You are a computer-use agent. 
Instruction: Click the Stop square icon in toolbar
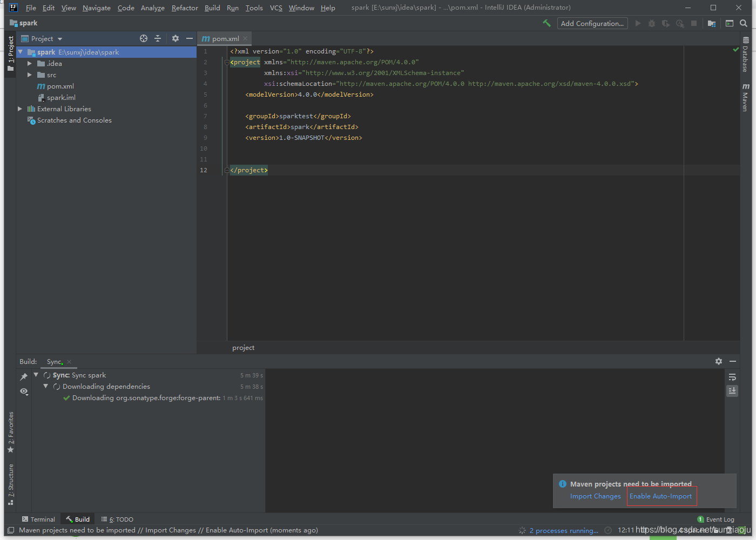694,23
